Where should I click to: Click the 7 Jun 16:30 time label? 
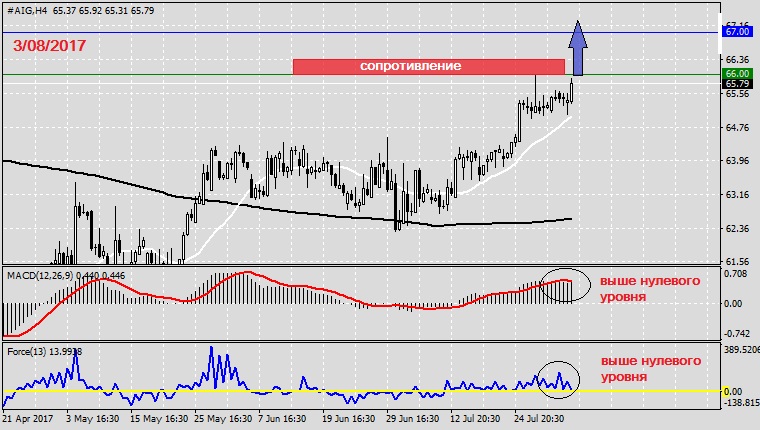click(x=282, y=418)
